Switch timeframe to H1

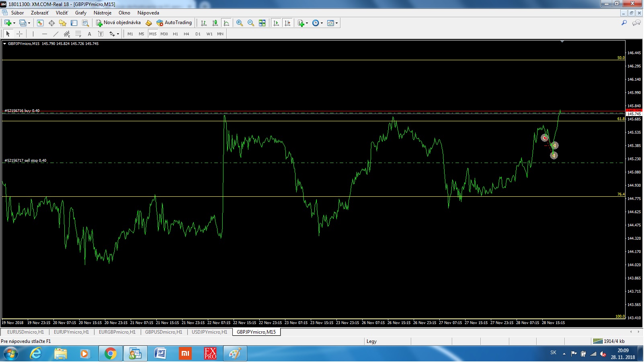pyautogui.click(x=175, y=34)
